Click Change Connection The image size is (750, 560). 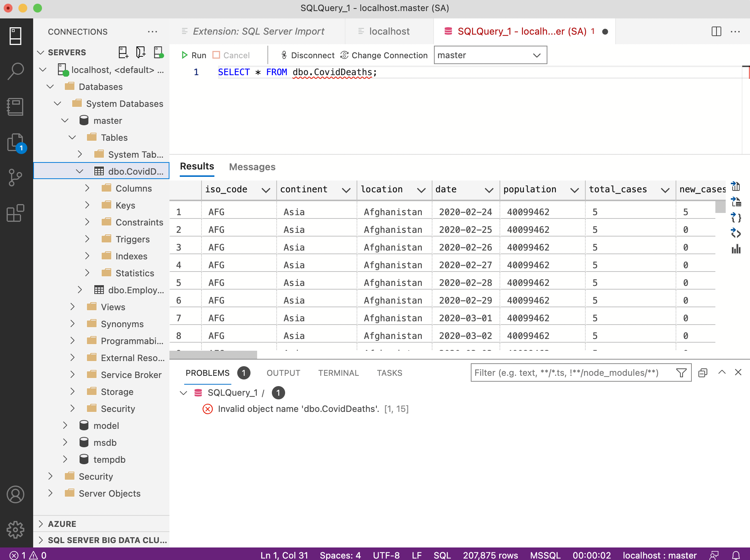coord(384,55)
